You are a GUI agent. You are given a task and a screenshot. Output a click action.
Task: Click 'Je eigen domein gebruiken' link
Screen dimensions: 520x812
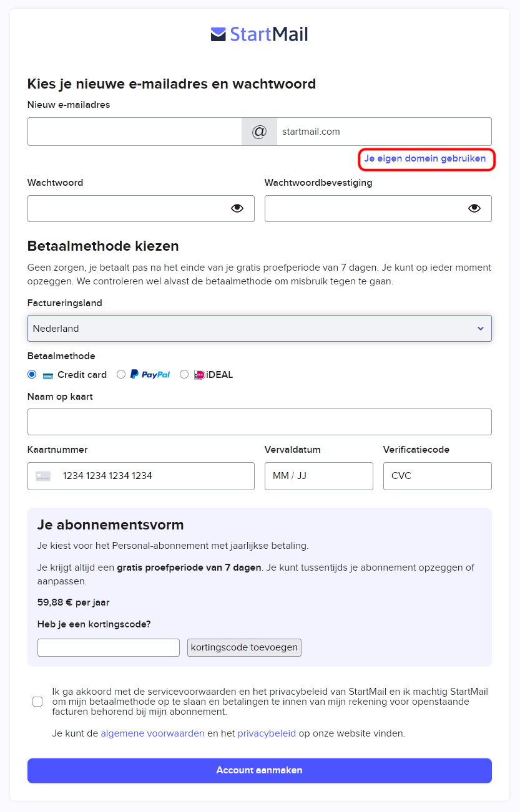click(425, 158)
